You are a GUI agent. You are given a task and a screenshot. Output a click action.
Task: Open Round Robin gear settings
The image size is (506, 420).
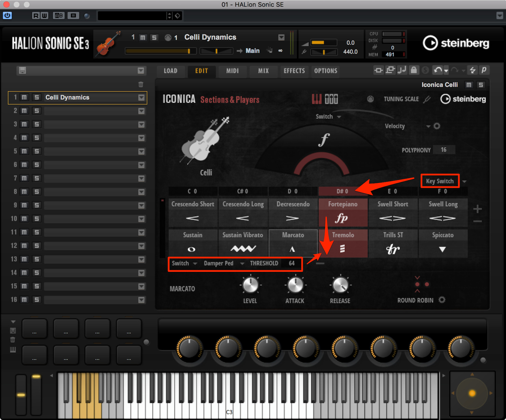(442, 300)
